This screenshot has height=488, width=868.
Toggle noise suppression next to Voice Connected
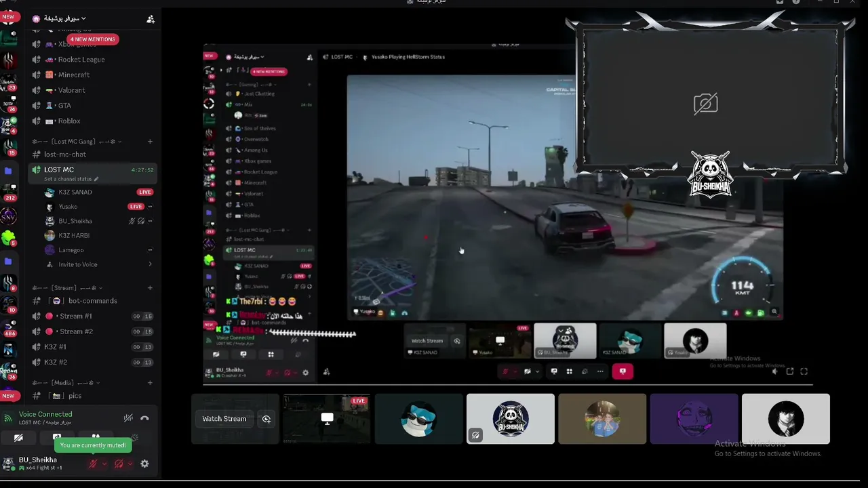click(x=127, y=418)
